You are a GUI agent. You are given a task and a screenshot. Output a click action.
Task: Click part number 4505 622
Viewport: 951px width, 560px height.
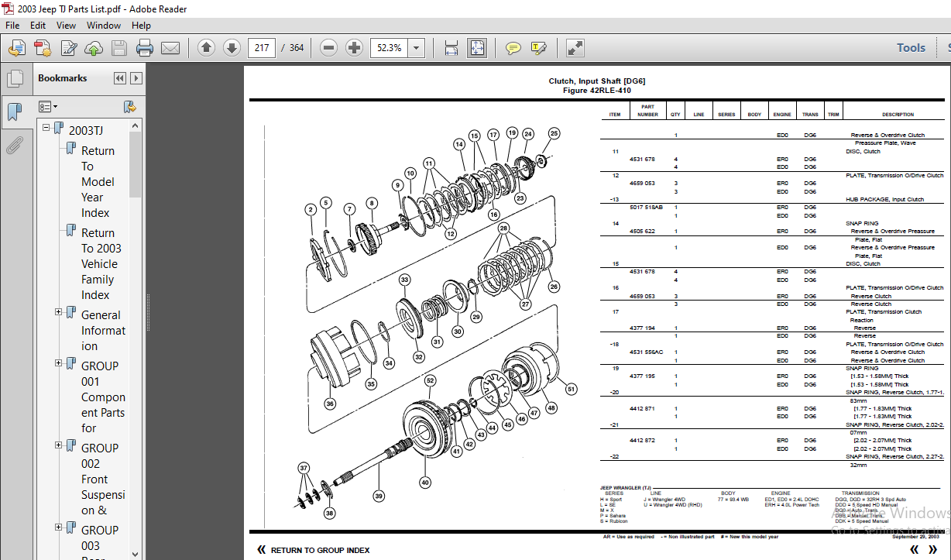[x=642, y=231]
